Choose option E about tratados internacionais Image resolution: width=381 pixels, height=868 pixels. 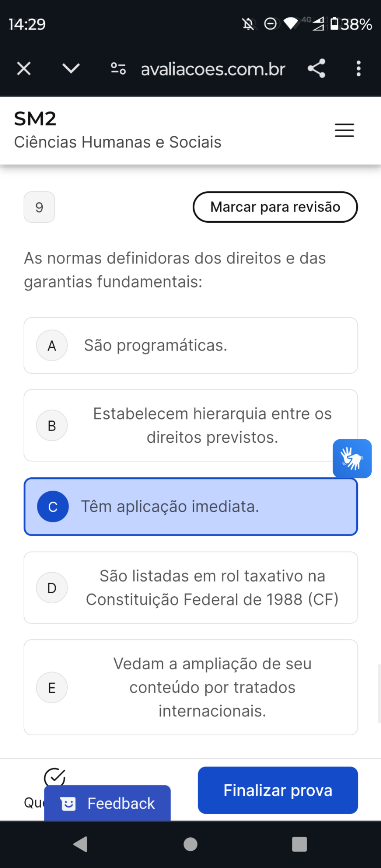point(190,687)
